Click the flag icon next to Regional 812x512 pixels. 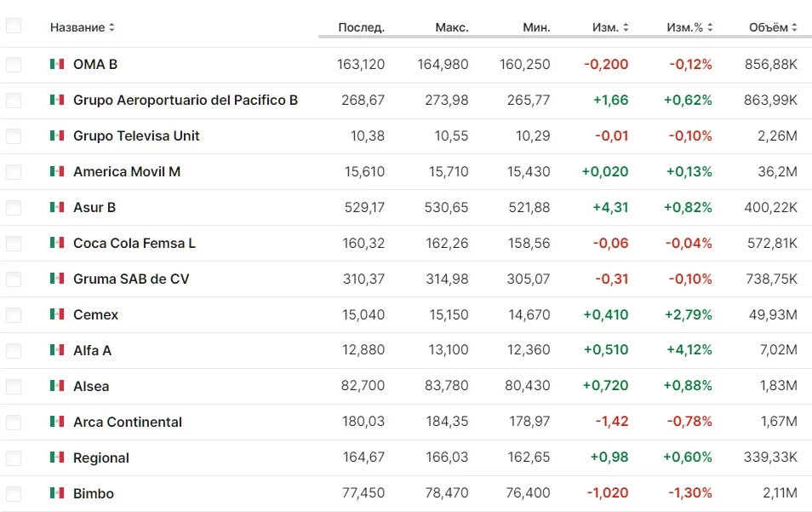57,457
